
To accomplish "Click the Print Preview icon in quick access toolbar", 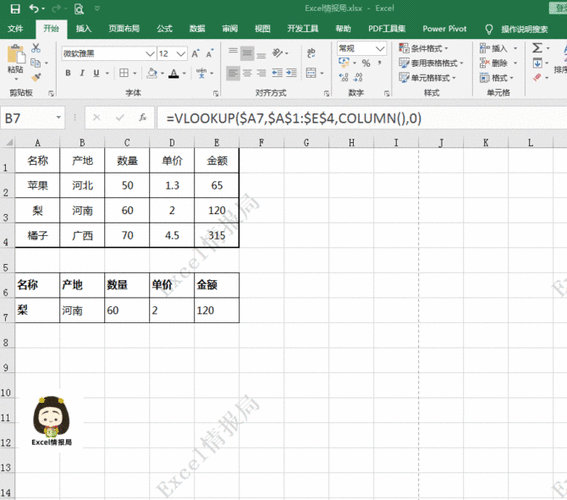I will coord(79,9).
